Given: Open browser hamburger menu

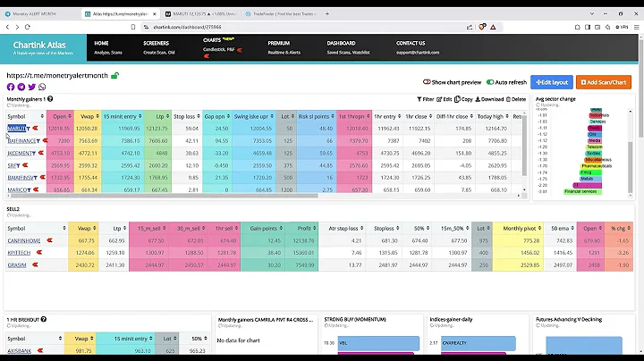Looking at the screenshot, I should (637, 27).
